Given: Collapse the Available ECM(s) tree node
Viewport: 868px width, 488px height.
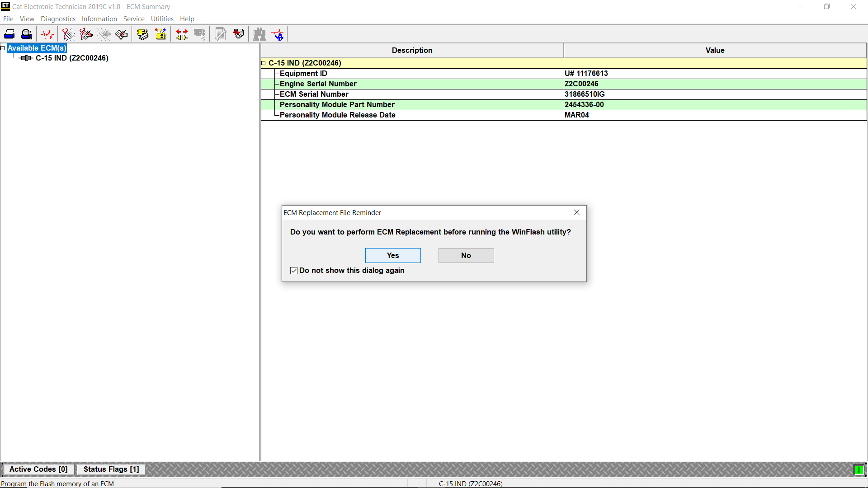Looking at the screenshot, I should click(3, 48).
